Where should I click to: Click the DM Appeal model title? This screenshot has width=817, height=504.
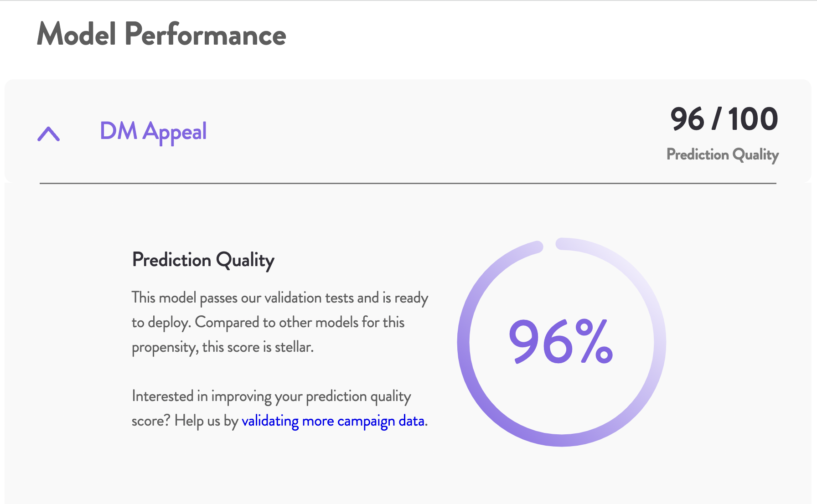[153, 132]
